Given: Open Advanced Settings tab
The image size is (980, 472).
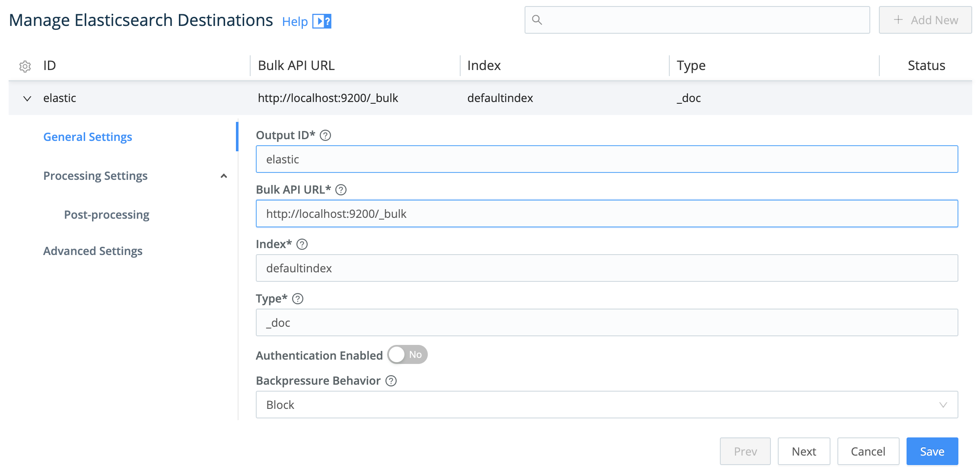Looking at the screenshot, I should (93, 251).
